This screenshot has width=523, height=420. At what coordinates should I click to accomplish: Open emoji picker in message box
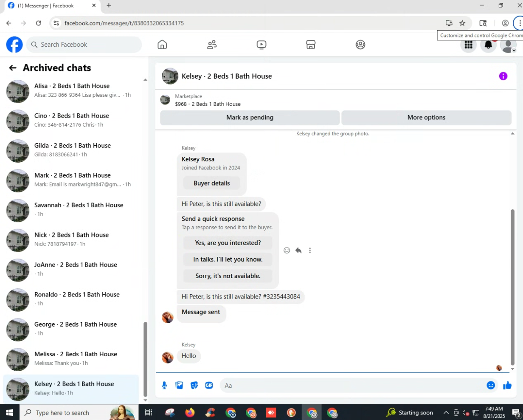click(x=491, y=386)
